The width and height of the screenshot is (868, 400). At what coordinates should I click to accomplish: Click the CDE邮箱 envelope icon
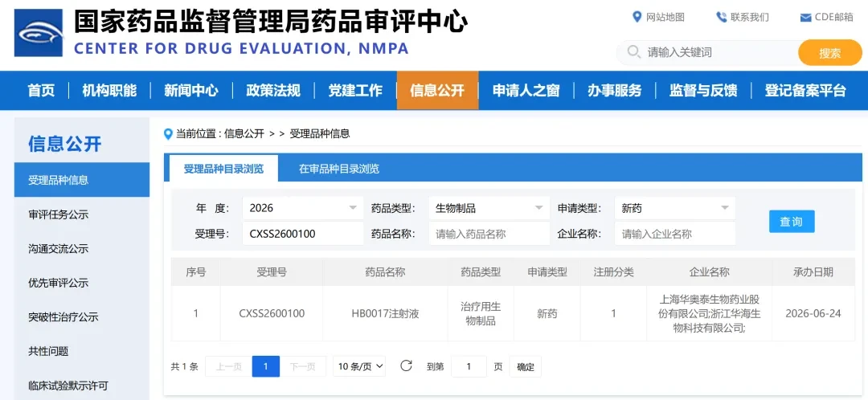(805, 18)
